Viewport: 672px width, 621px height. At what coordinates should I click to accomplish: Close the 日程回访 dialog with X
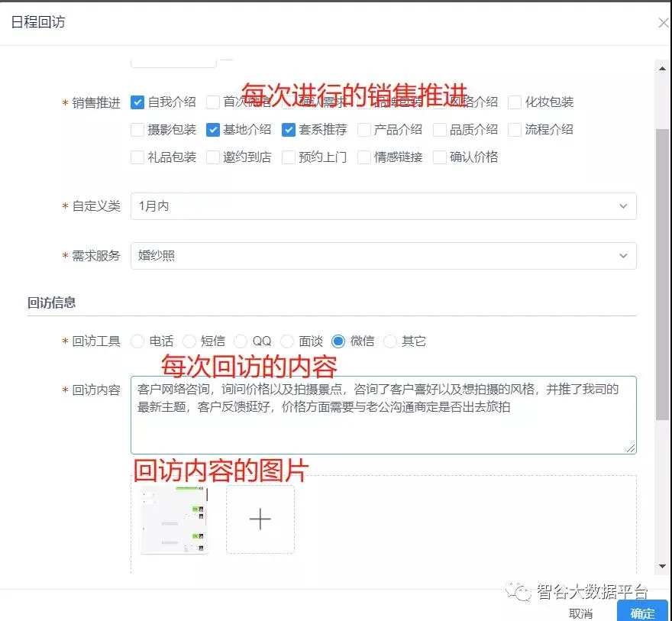tap(663, 23)
